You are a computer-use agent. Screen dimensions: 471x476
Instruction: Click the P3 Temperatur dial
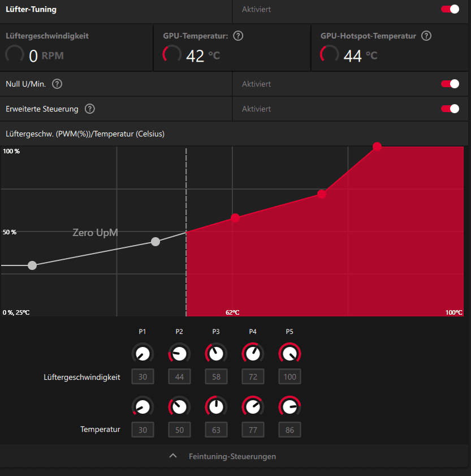point(216,407)
